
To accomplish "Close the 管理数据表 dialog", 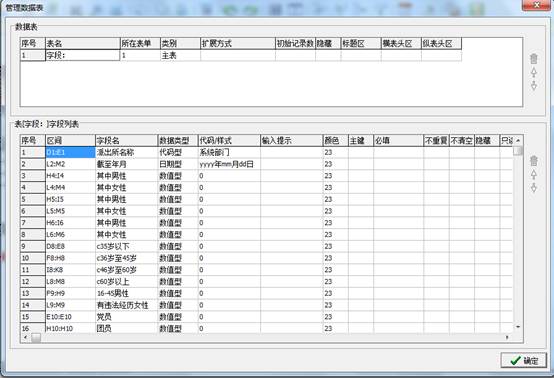I will tap(536, 5).
